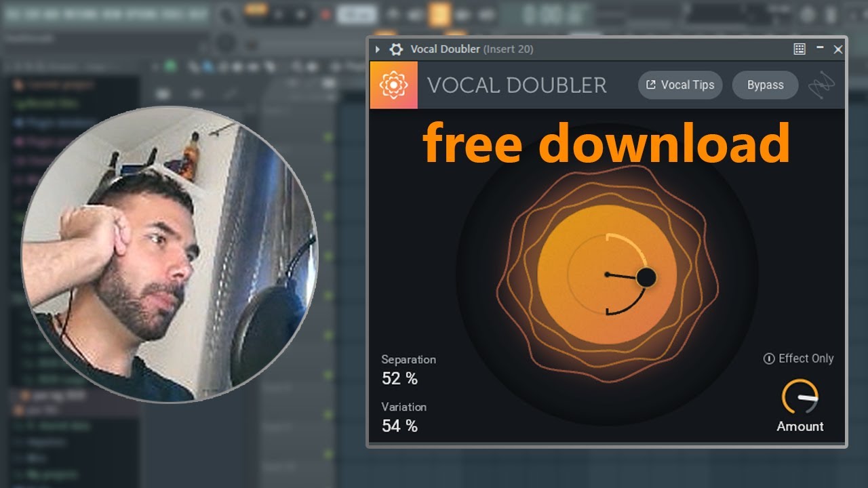Minimize the Vocal Doubler plugin window
868x488 pixels.
820,49
